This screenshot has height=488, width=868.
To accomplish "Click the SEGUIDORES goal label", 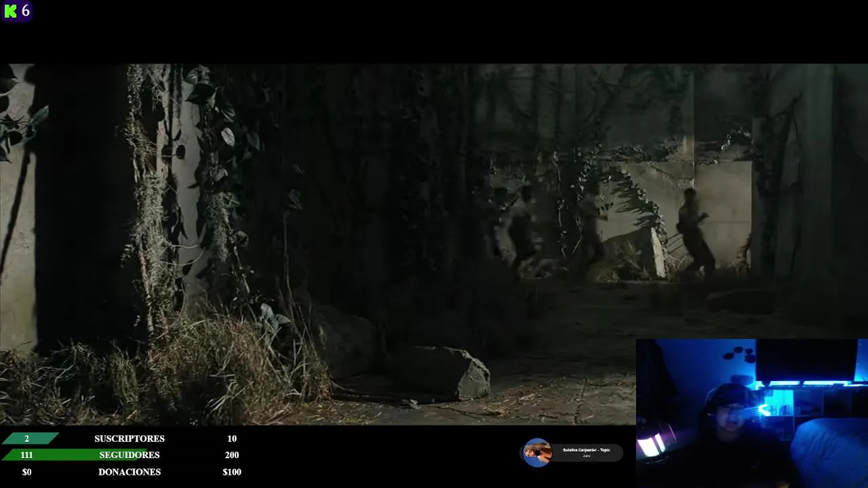I will (x=130, y=455).
